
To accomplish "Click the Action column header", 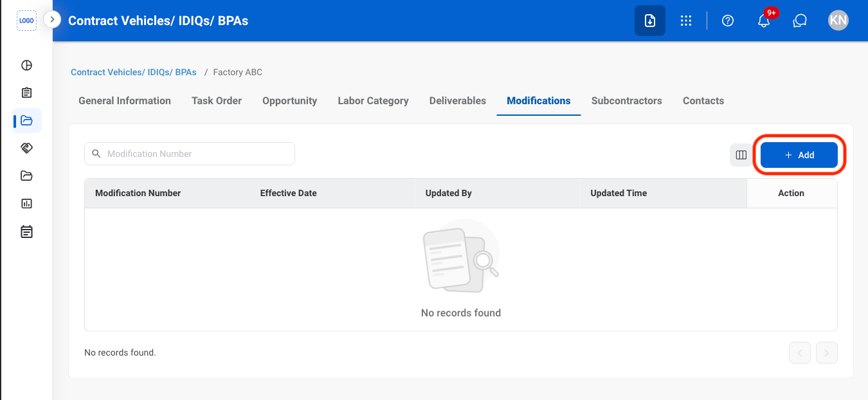I will coord(791,193).
